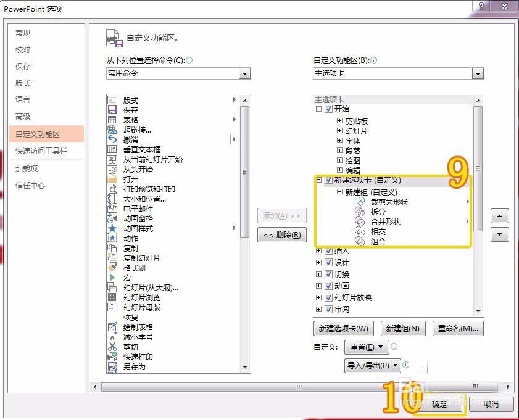Select the 保存 (Save) command icon
Viewport: 519px width, 420px height.
pos(113,110)
